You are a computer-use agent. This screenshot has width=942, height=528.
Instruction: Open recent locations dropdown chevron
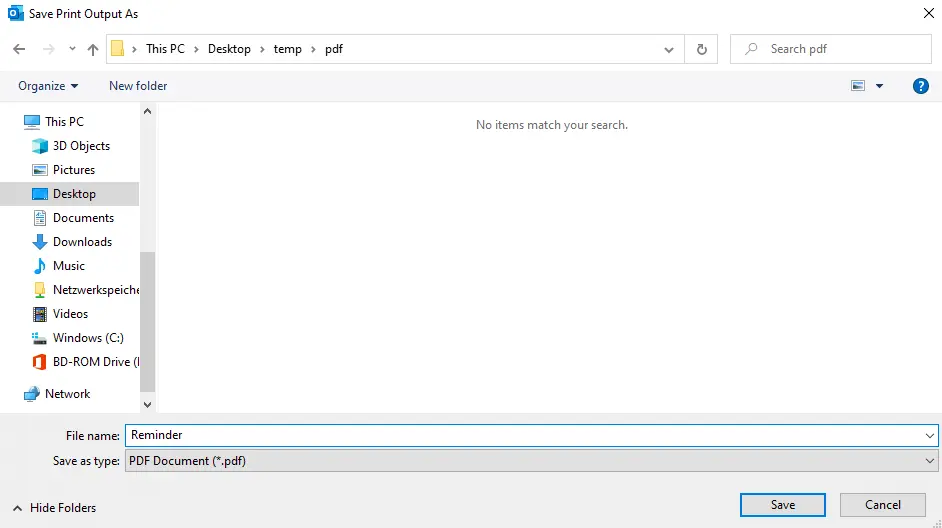72,49
